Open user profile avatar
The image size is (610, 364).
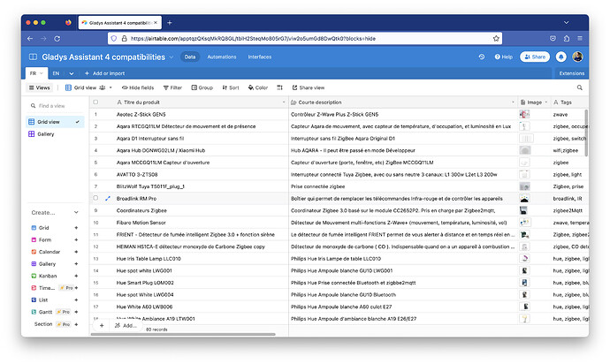(x=577, y=57)
